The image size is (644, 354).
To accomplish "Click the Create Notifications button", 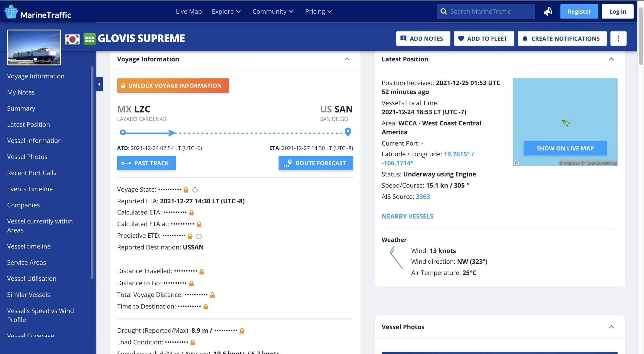I will (x=562, y=38).
